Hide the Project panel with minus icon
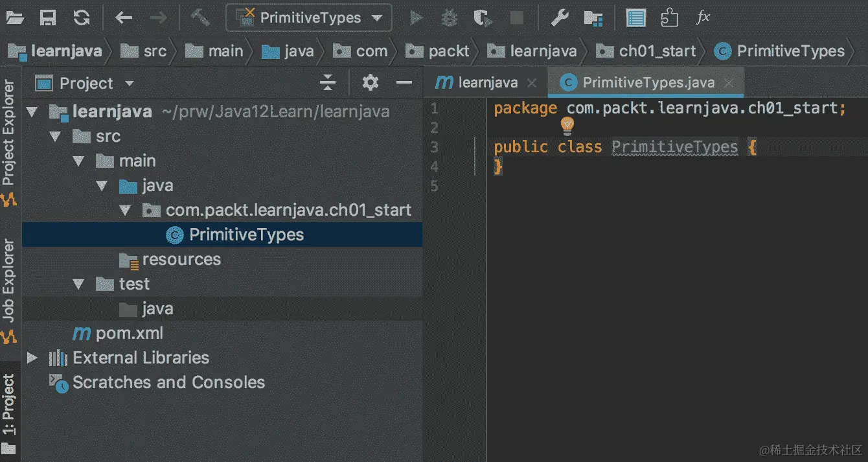The image size is (868, 462). pyautogui.click(x=404, y=83)
